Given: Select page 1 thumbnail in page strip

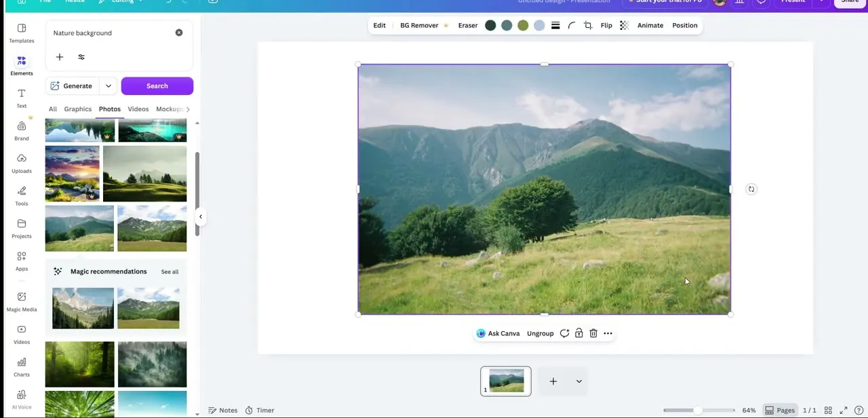Looking at the screenshot, I should click(x=506, y=381).
